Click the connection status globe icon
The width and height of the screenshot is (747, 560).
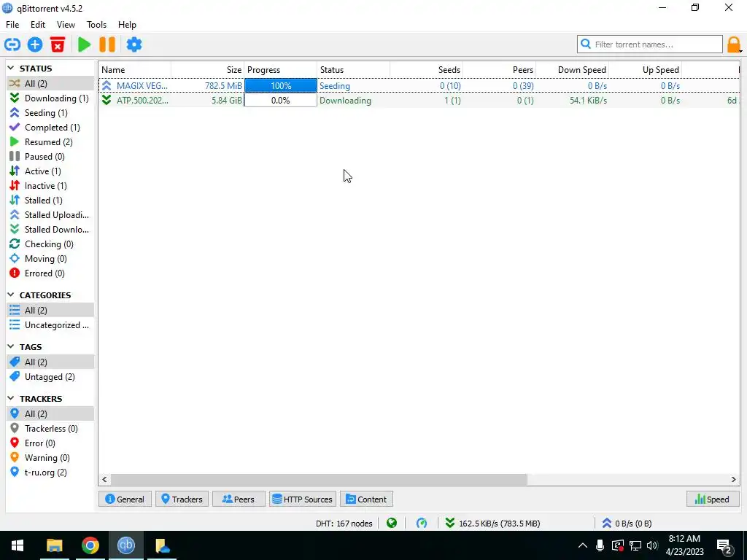392,524
